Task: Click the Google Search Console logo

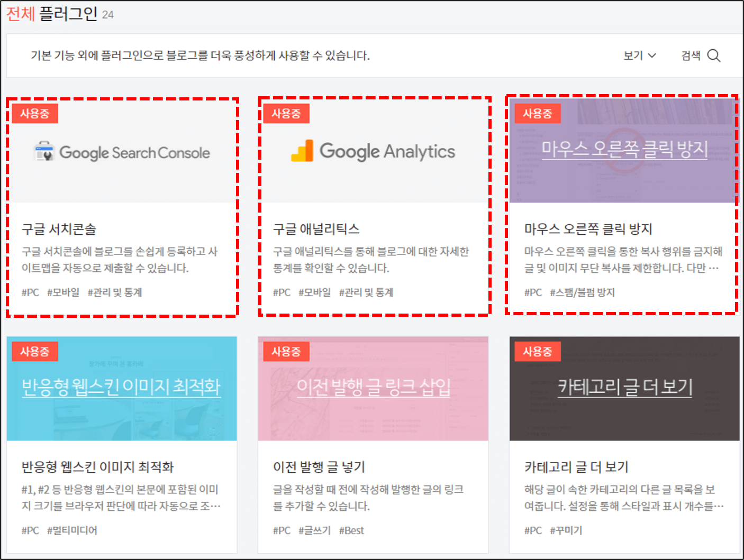Action: coord(122,152)
